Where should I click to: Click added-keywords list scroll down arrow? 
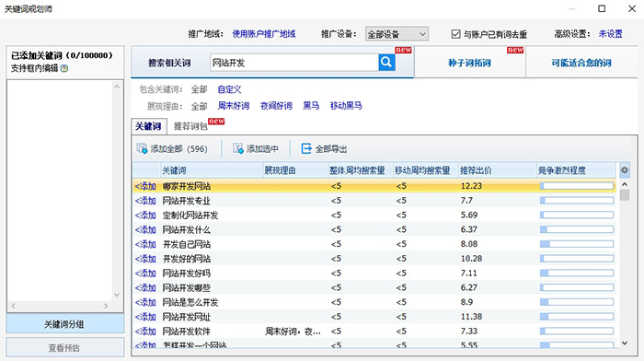[117, 295]
